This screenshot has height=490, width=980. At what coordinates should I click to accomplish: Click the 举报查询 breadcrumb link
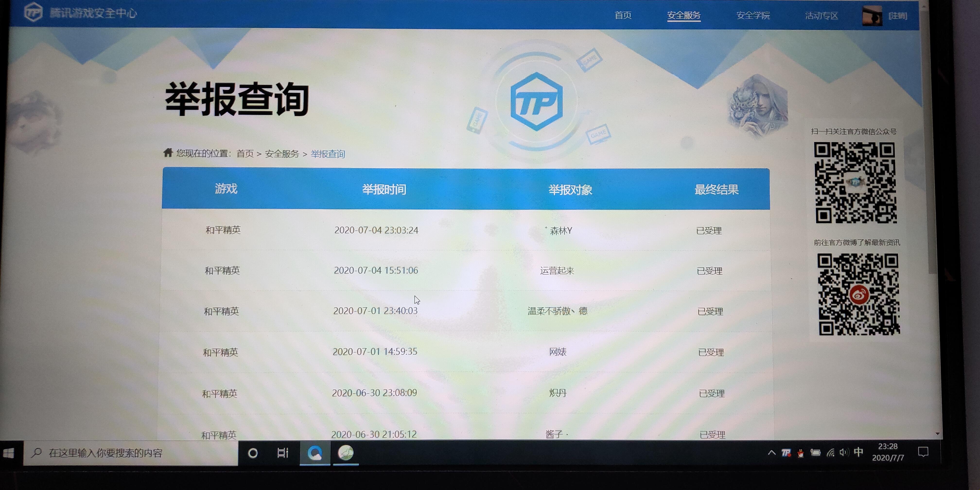coord(328,154)
